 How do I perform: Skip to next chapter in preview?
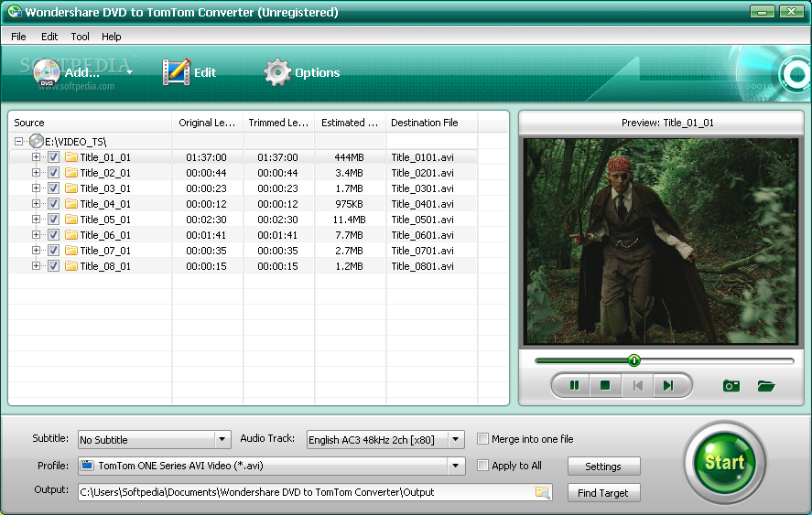(668, 386)
